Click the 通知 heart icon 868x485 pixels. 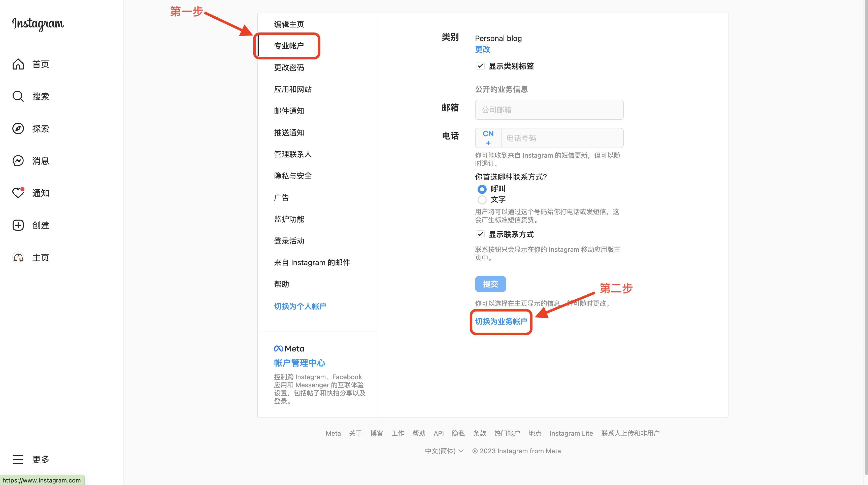[x=18, y=193]
